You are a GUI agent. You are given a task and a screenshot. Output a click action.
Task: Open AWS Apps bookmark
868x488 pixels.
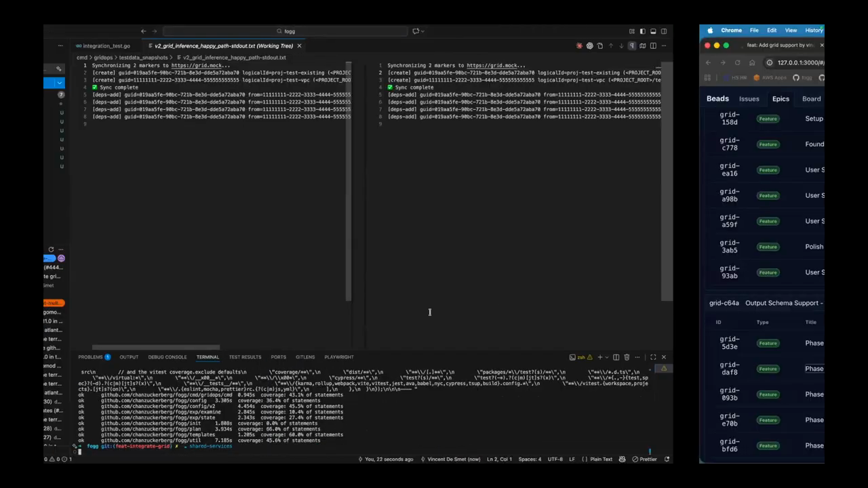pyautogui.click(x=772, y=78)
